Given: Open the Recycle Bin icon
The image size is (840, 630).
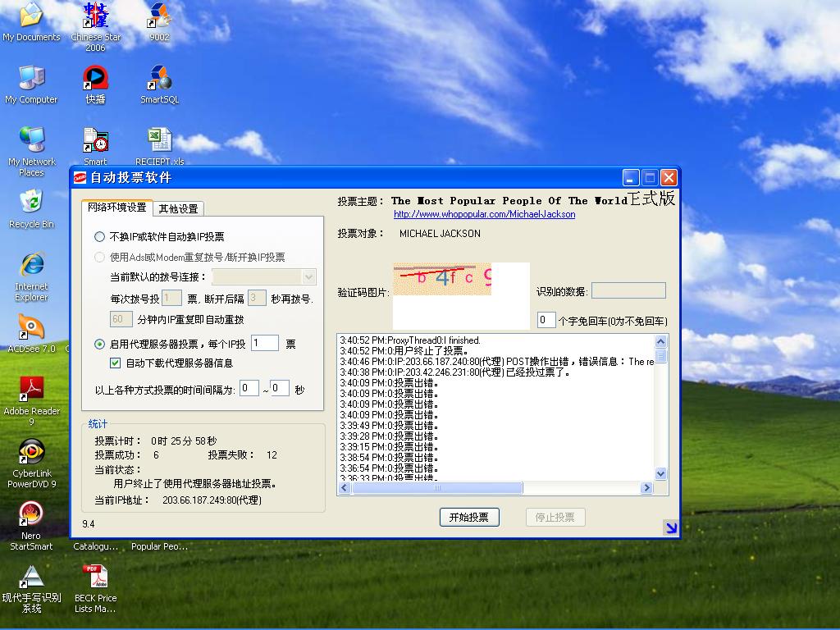Looking at the screenshot, I should [31, 204].
